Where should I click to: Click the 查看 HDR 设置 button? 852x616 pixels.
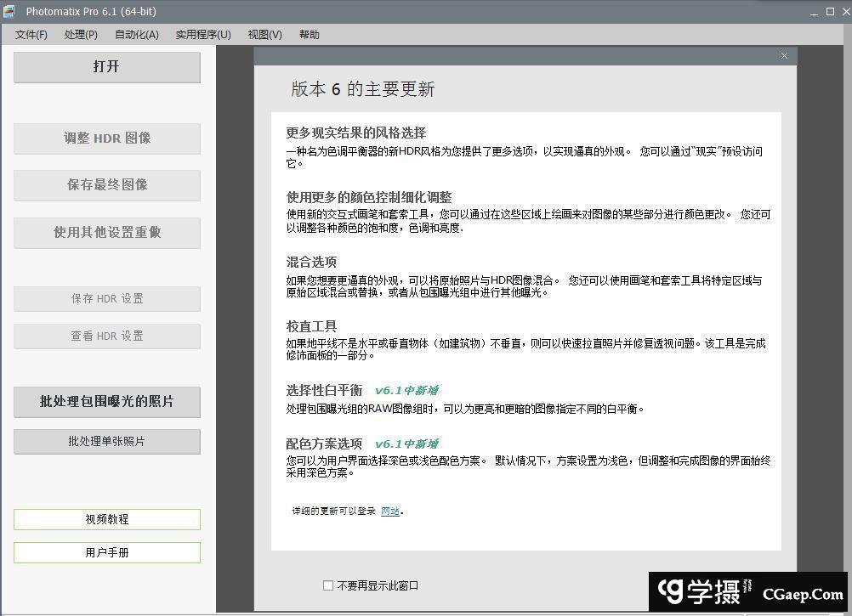106,336
